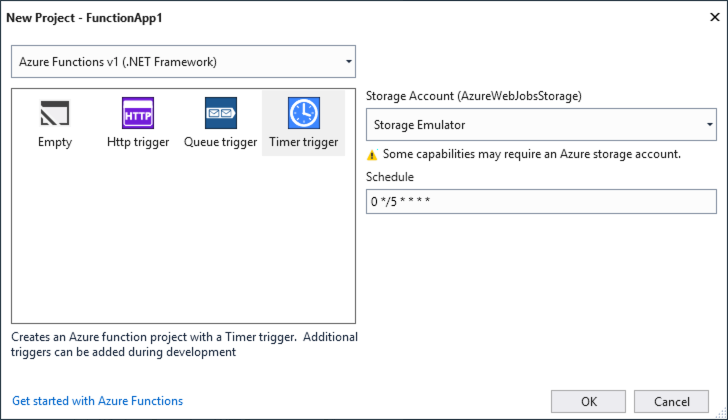Image resolution: width=728 pixels, height=420 pixels.
Task: Click the version dropdown arrow
Action: tap(348, 62)
